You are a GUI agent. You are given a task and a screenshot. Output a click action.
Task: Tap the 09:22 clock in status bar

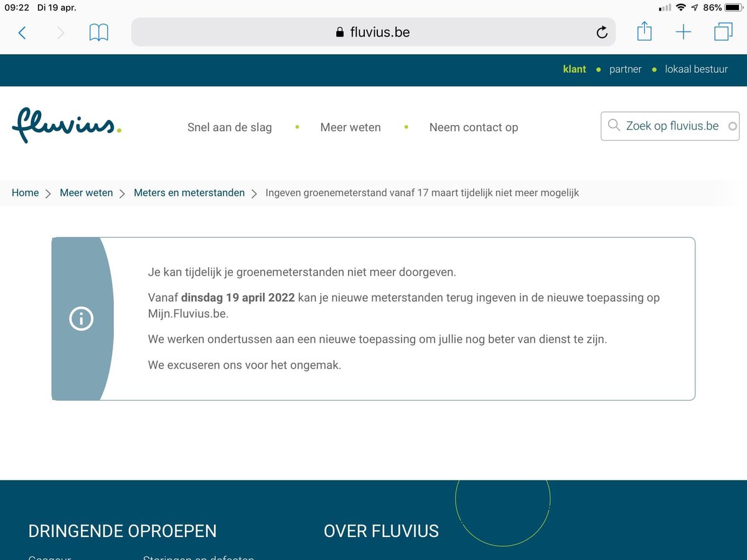17,7
